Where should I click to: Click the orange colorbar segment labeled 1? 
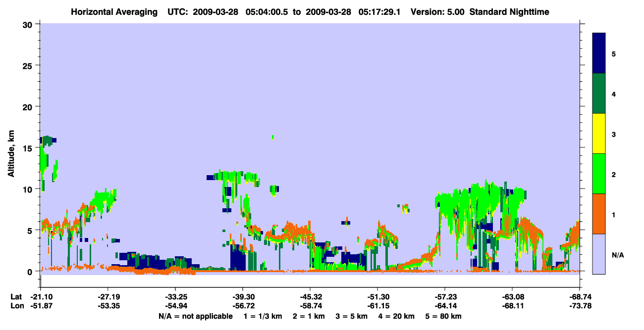point(599,214)
